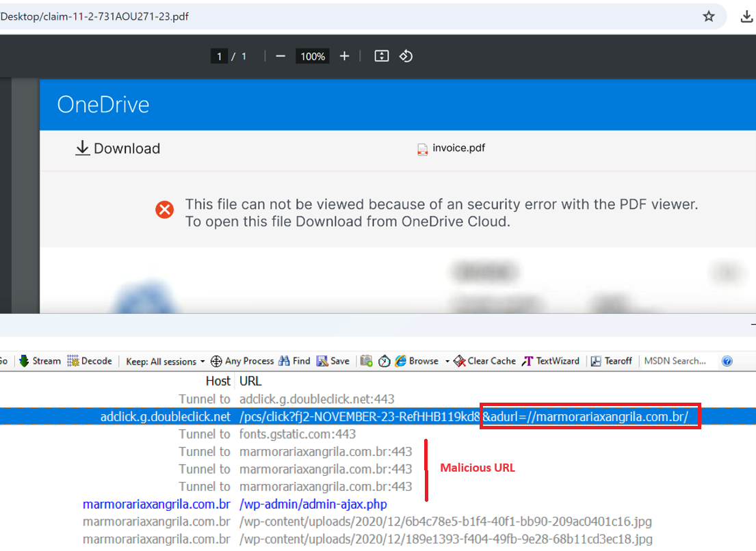Click the PDF page number field
The height and width of the screenshot is (551, 756).
tap(219, 56)
